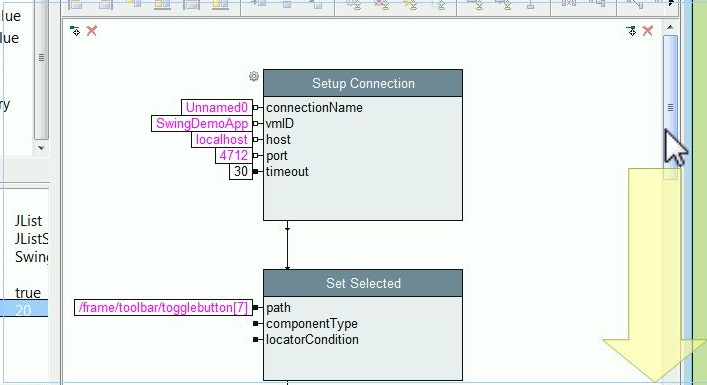
Task: Select the JList entry in left list
Action: (28, 221)
